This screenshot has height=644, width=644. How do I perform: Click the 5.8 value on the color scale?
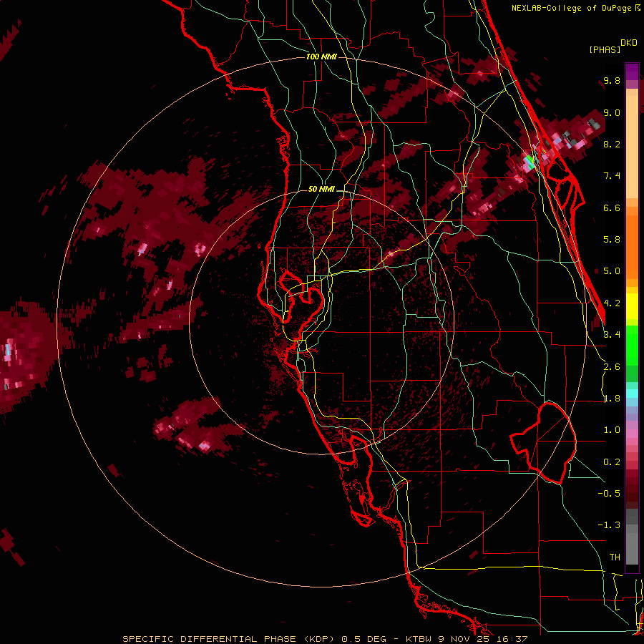pos(612,240)
